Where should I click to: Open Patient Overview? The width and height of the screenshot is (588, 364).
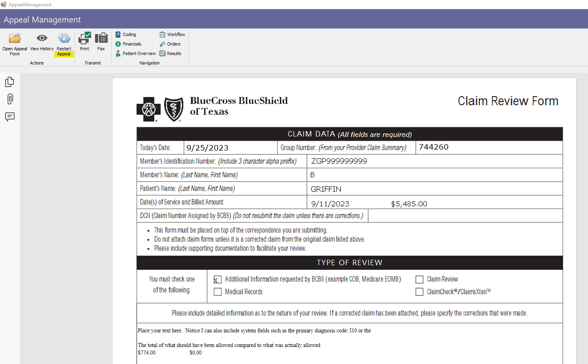tap(135, 53)
